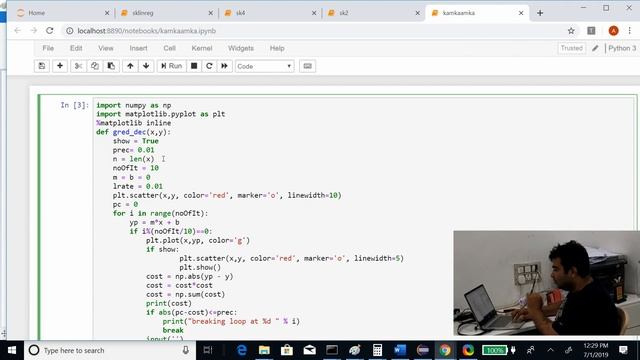Open the Insert menu

pyautogui.click(x=138, y=48)
